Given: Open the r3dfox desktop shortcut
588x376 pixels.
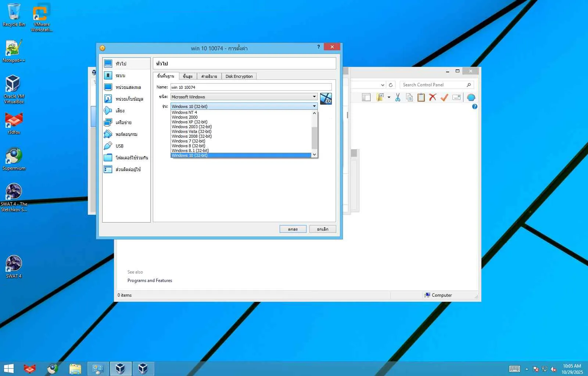Looking at the screenshot, I should [x=14, y=123].
